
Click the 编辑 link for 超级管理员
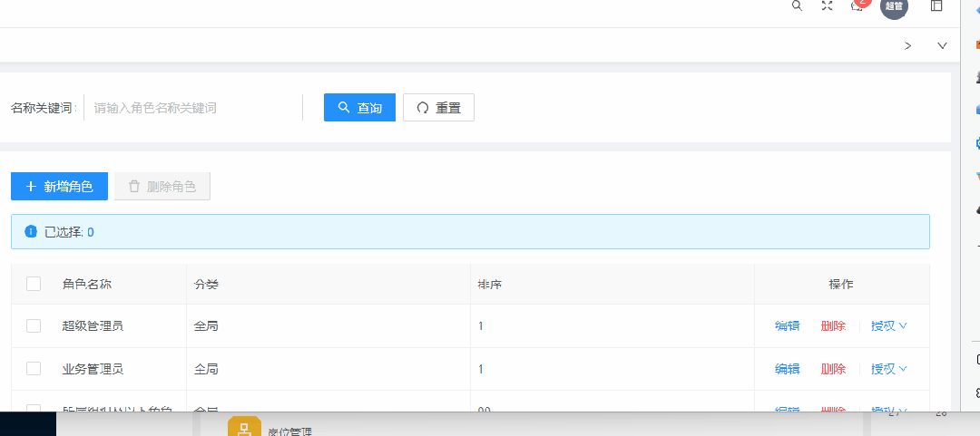[787, 325]
